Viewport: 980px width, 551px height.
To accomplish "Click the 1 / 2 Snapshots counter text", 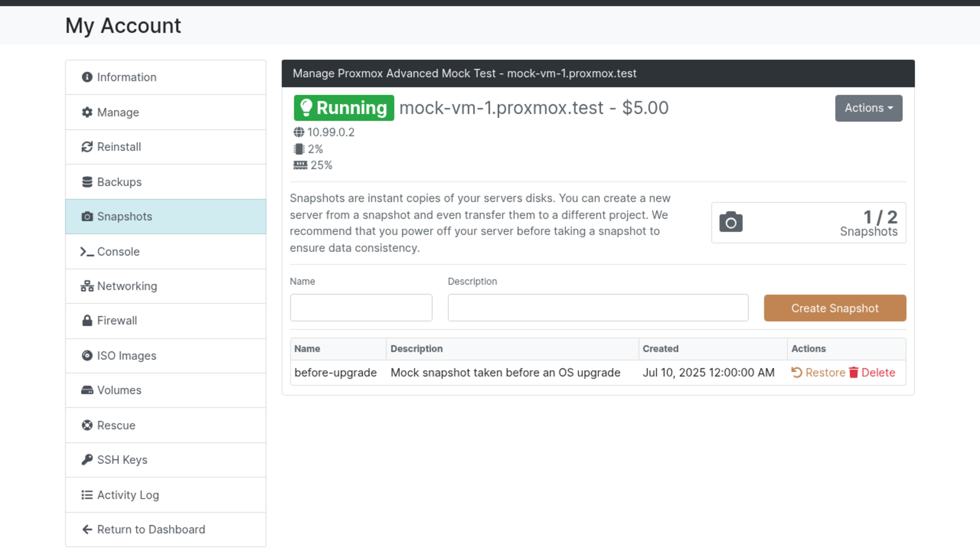I will click(x=869, y=223).
